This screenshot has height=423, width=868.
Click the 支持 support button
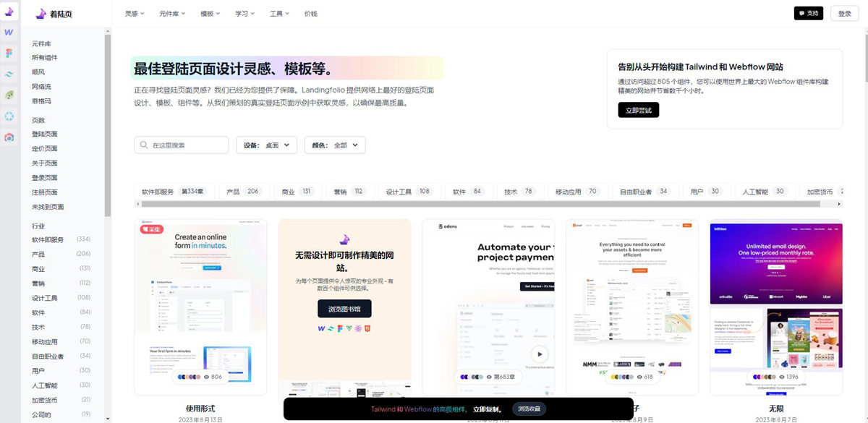click(809, 14)
